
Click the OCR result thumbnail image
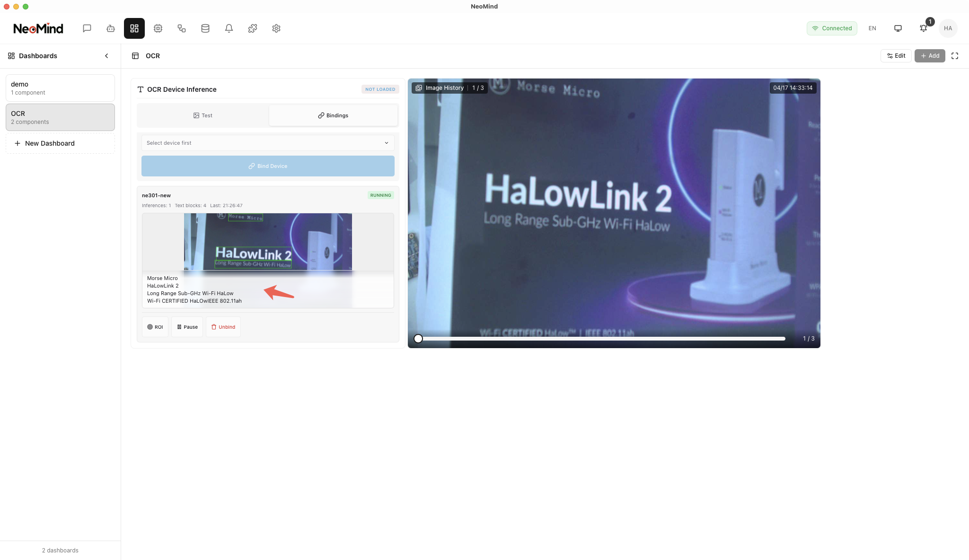coord(268,242)
